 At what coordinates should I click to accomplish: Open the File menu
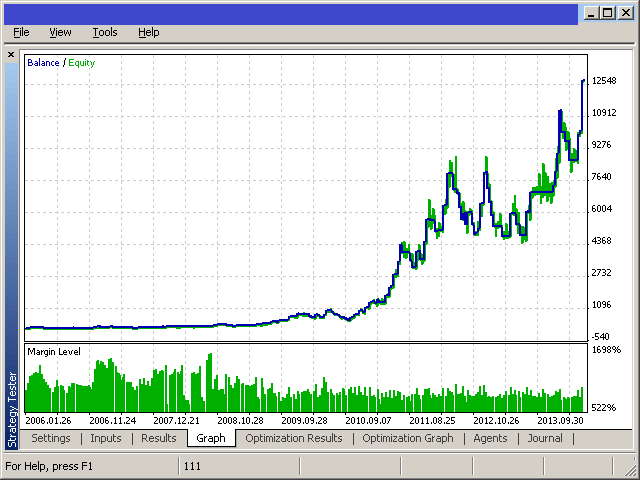[x=21, y=32]
